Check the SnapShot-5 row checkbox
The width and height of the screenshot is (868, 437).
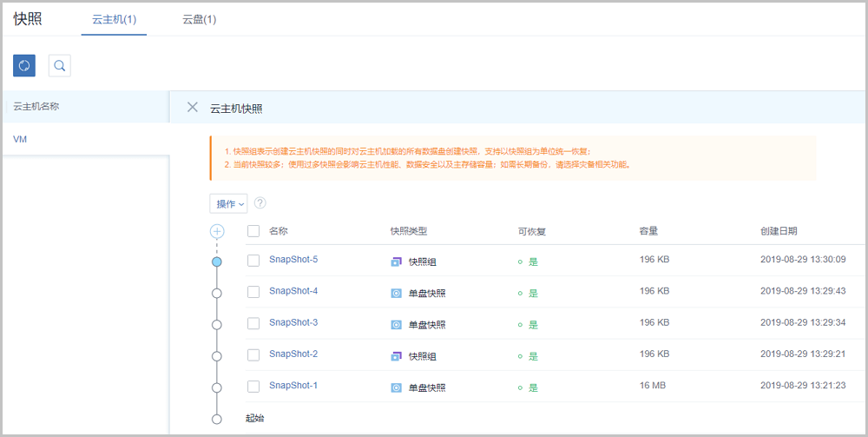point(253,260)
